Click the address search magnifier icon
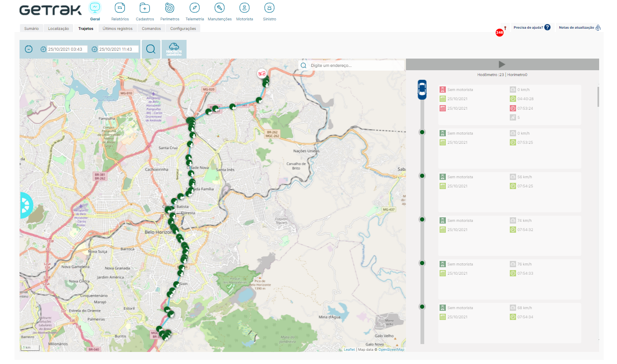 tap(303, 65)
